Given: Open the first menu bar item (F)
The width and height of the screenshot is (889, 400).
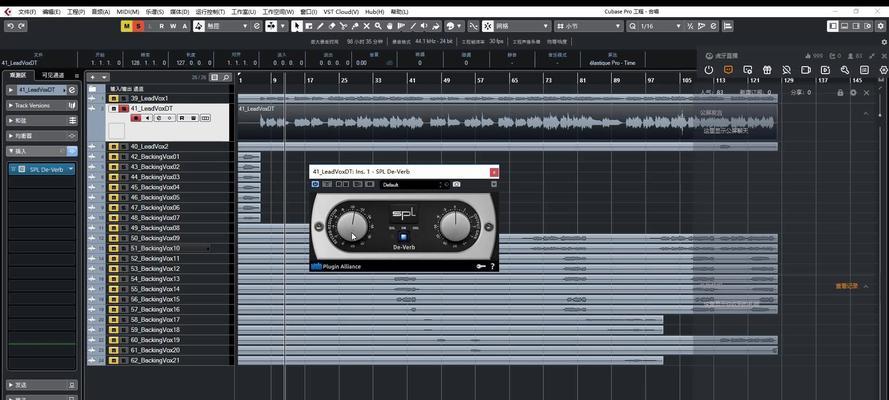Looking at the screenshot, I should coord(27,11).
